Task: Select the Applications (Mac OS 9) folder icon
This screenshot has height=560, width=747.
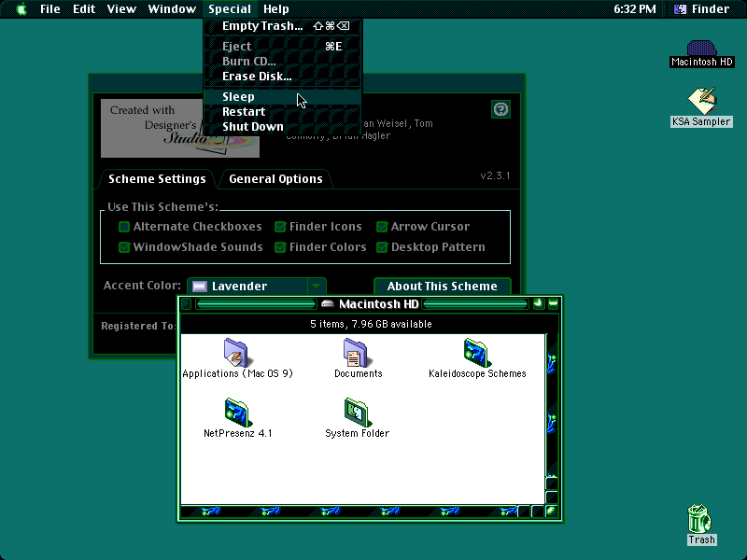Action: tap(236, 353)
